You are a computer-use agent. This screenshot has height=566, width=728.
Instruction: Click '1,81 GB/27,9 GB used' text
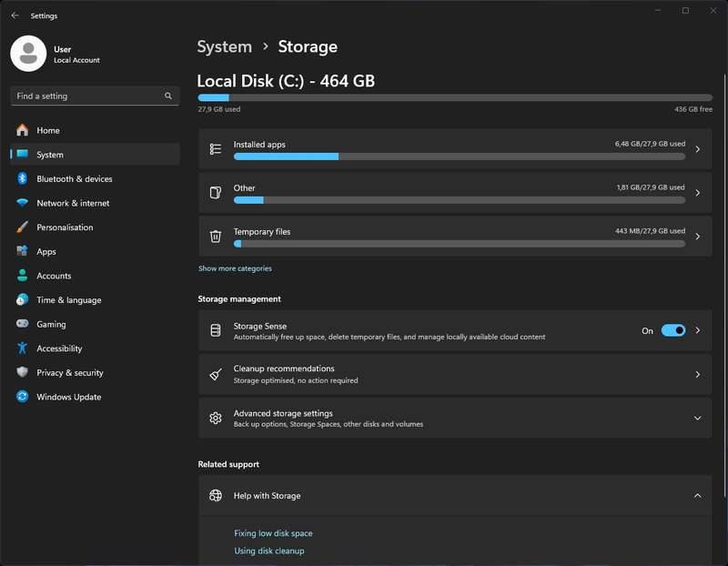[x=651, y=187]
